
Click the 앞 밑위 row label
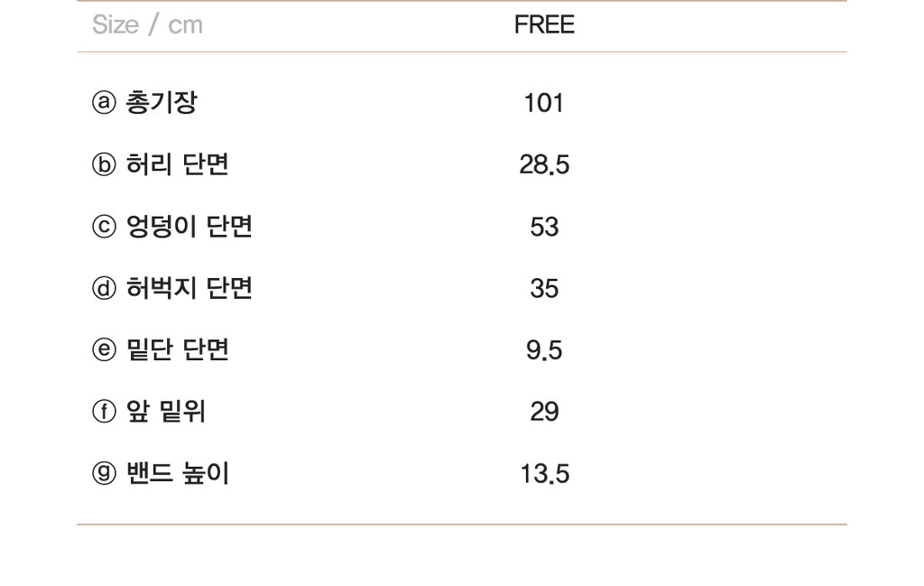coord(166,412)
